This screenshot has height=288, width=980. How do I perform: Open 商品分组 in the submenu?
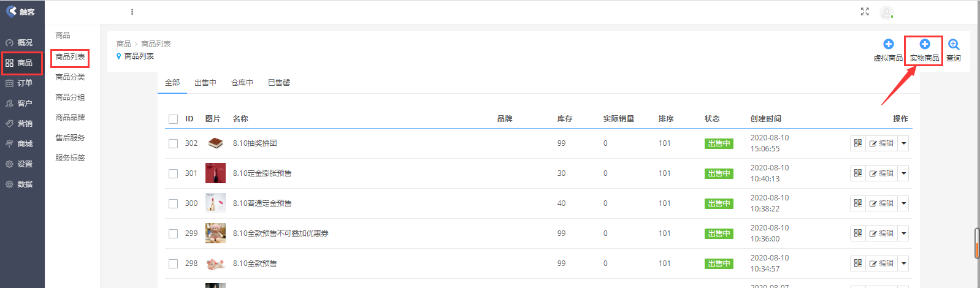[x=70, y=97]
